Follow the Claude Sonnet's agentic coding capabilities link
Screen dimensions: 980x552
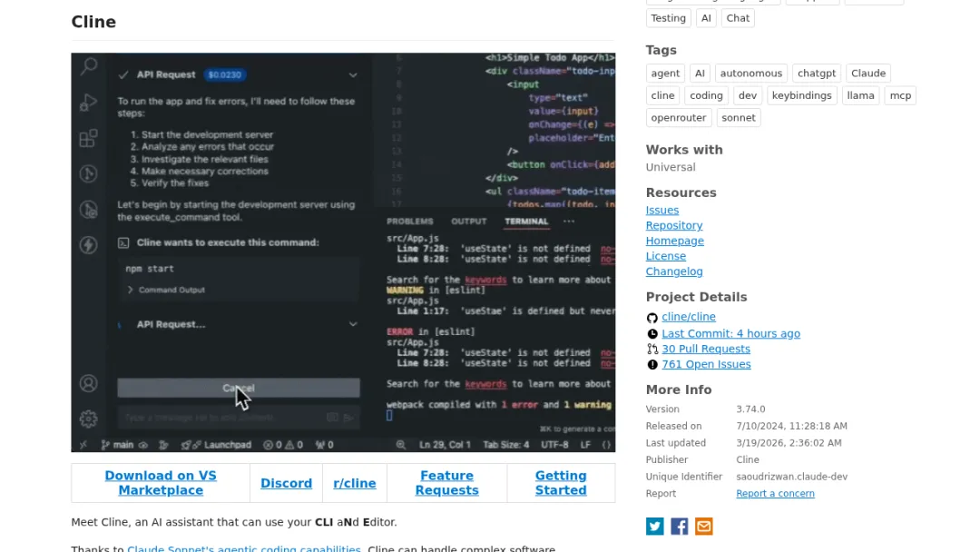point(244,548)
